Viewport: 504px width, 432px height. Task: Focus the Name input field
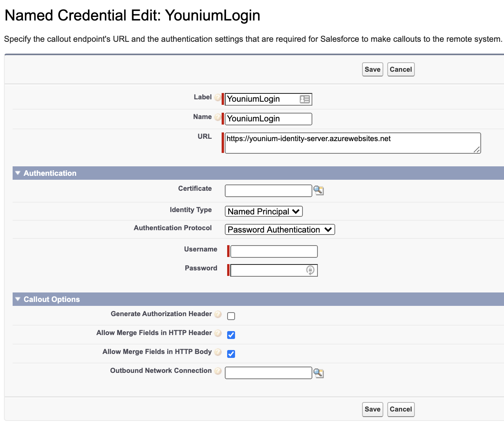[x=269, y=119]
